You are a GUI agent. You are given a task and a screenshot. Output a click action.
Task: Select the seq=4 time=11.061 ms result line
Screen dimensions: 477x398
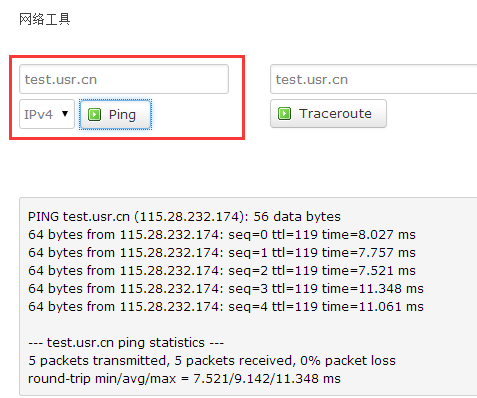tap(226, 307)
